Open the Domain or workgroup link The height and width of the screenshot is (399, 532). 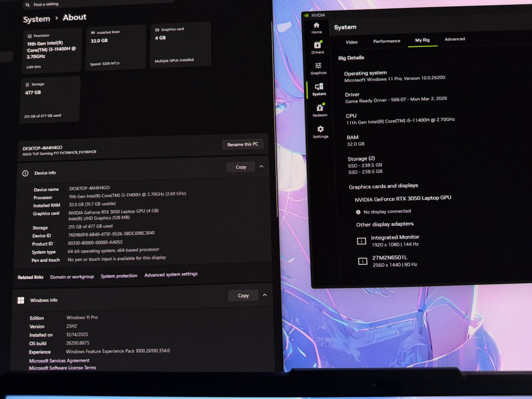pyautogui.click(x=72, y=277)
